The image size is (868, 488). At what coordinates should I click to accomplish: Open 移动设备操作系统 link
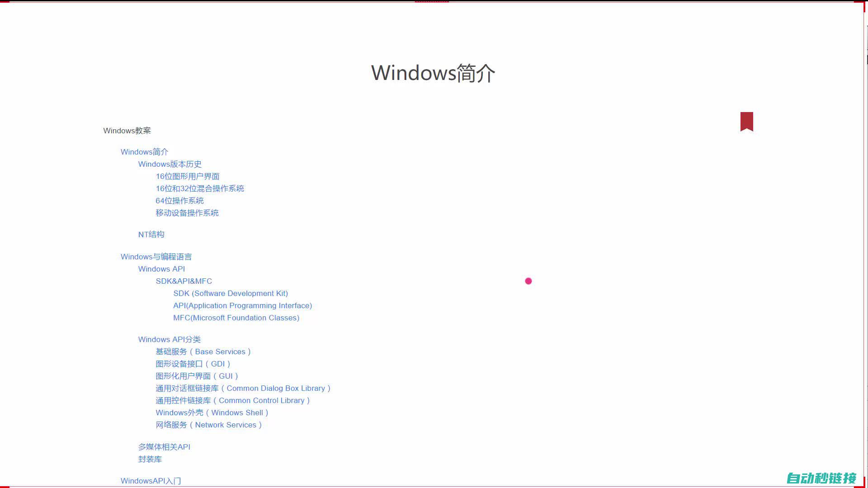pos(187,213)
